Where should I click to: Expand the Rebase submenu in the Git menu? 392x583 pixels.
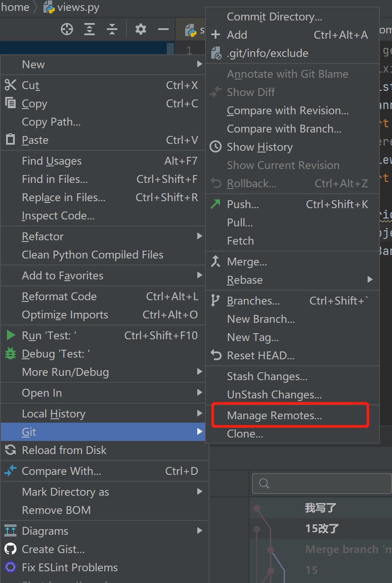pyautogui.click(x=370, y=280)
